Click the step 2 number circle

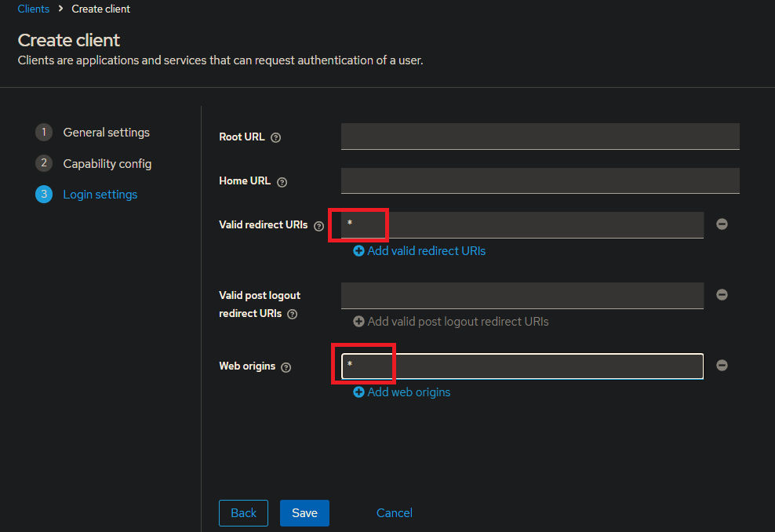coord(44,163)
